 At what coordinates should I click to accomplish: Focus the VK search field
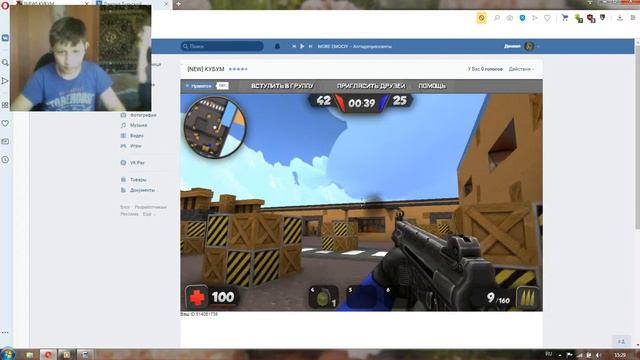click(222, 47)
